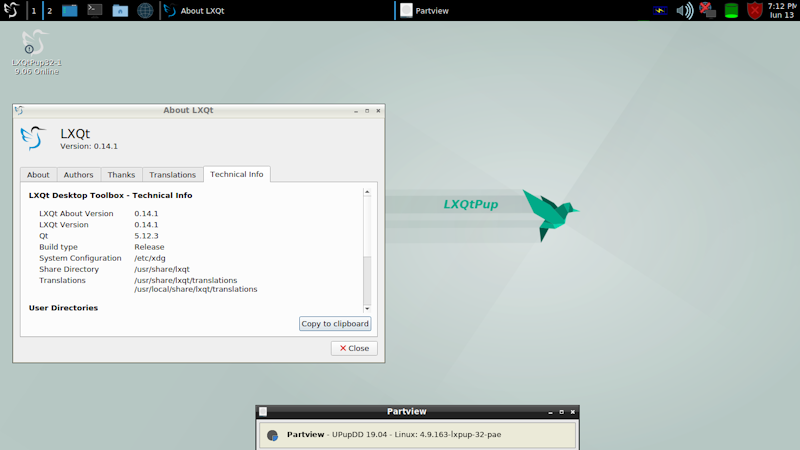800x450 pixels.
Task: Maximize the Partview window
Action: tap(562, 412)
